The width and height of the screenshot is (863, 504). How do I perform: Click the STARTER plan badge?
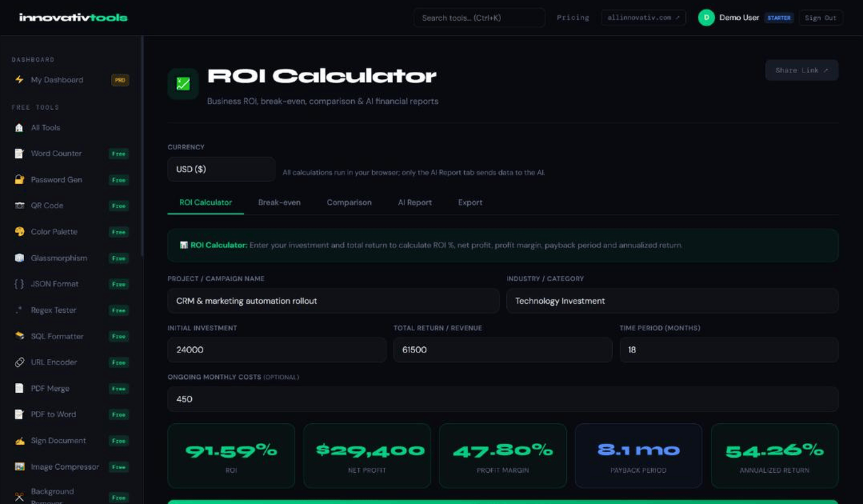(779, 18)
